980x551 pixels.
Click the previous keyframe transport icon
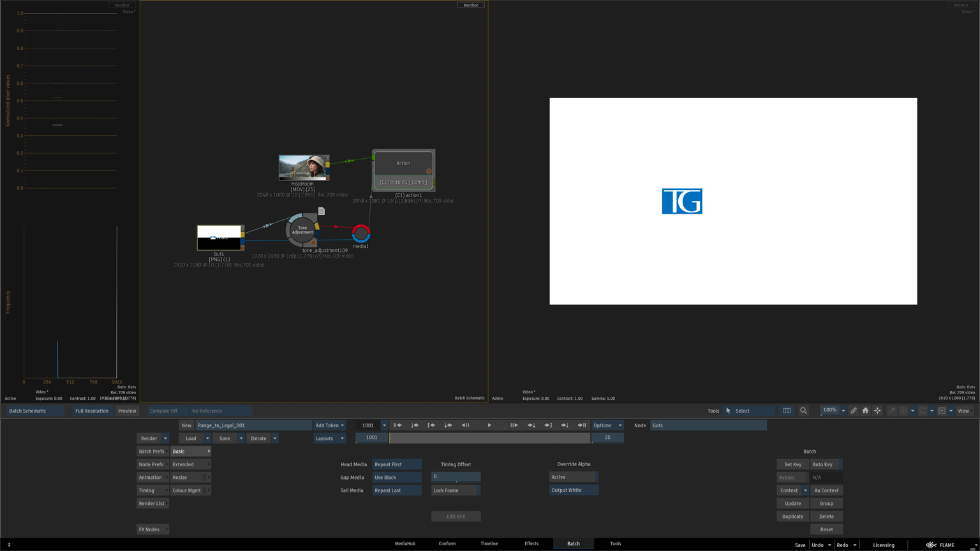point(415,425)
